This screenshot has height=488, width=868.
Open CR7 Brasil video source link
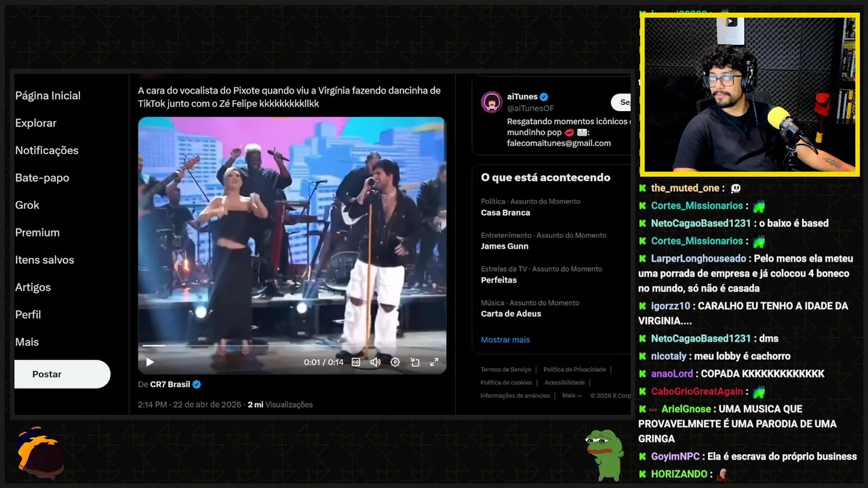click(x=170, y=384)
